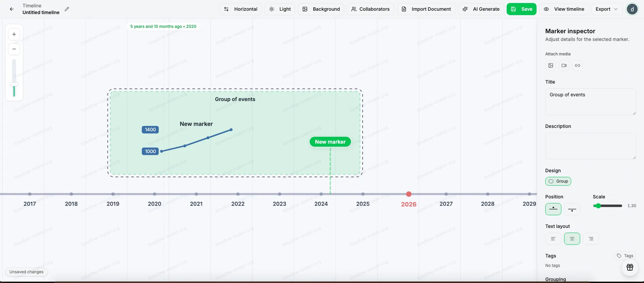Open the Tags selector
The image size is (644, 283).
pos(625,256)
